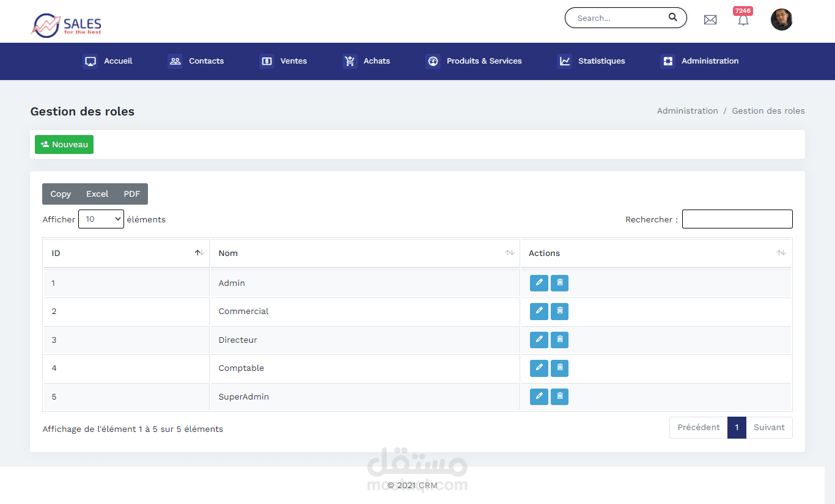Click the Produits & Services gauge icon
This screenshot has width=835, height=504.
click(433, 61)
